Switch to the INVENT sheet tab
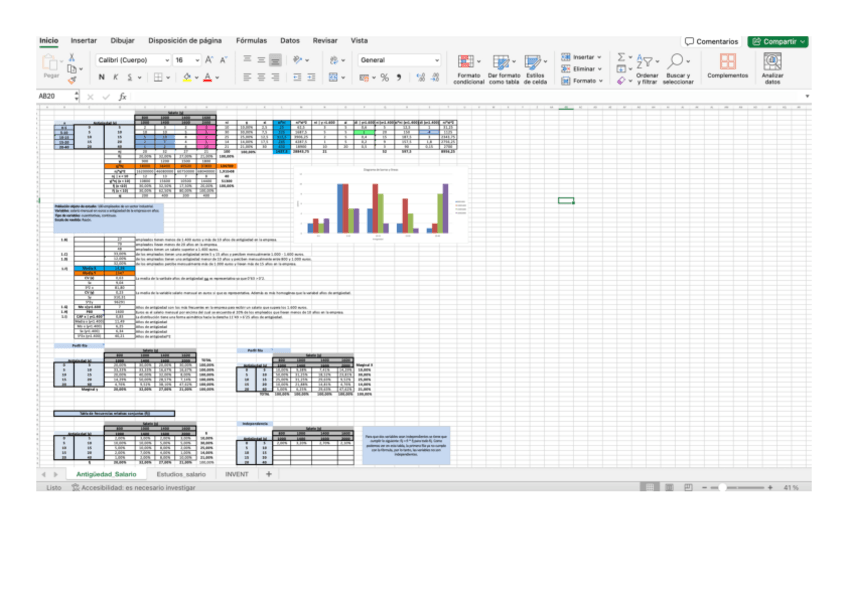The image size is (848, 599). click(236, 474)
